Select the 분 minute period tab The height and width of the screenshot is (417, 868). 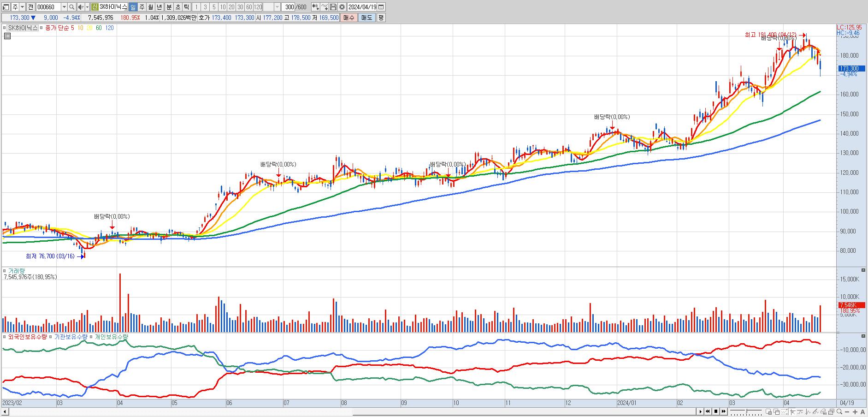(x=169, y=7)
